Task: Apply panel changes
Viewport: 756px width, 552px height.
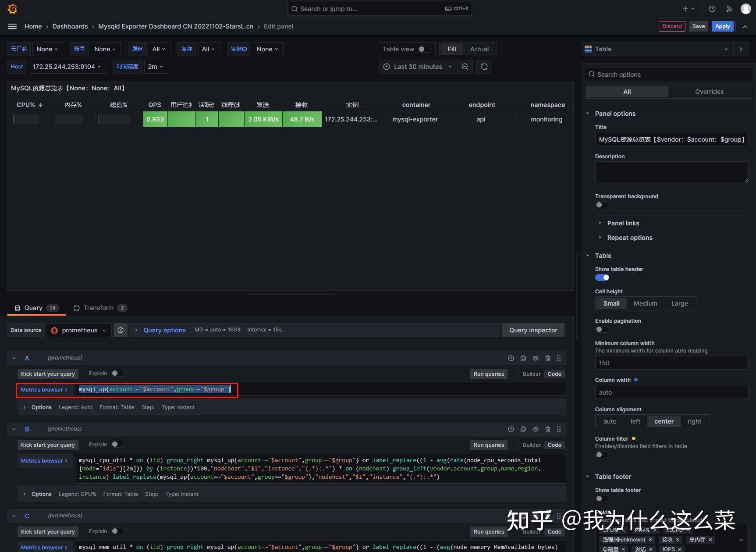Action: tap(722, 26)
